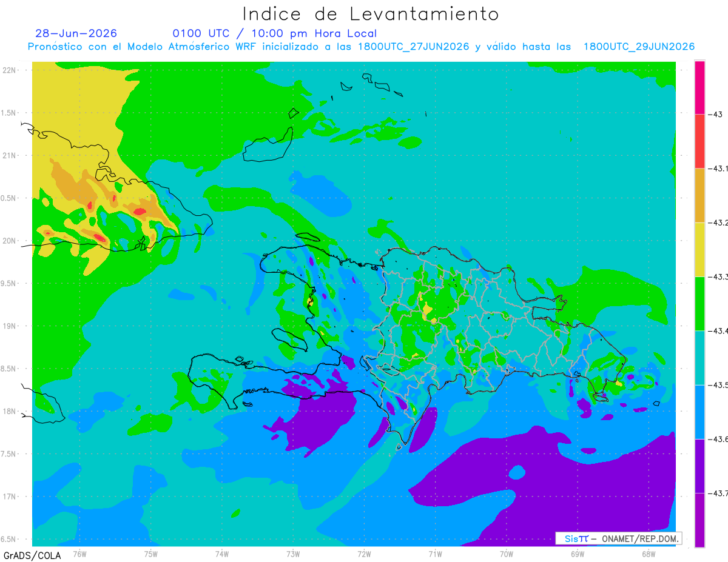Screen dimensions: 728x562
Task: Click the magenta segment of the color legend
Action: point(699,87)
